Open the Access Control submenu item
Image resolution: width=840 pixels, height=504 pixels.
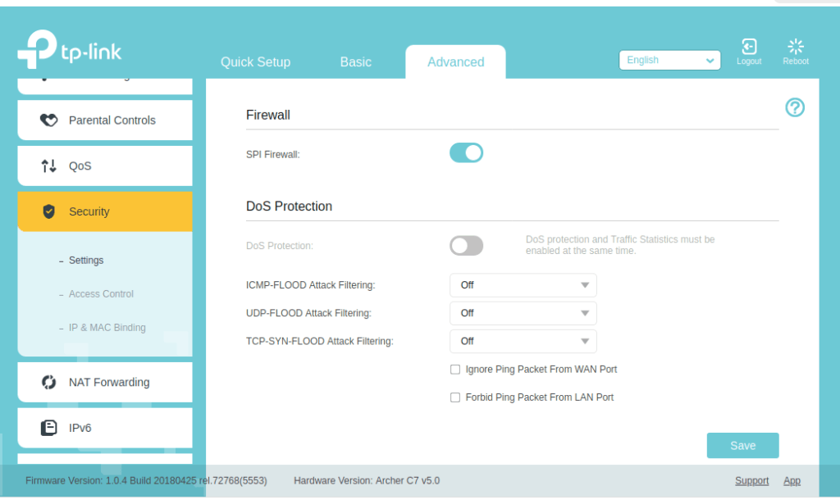coord(101,293)
